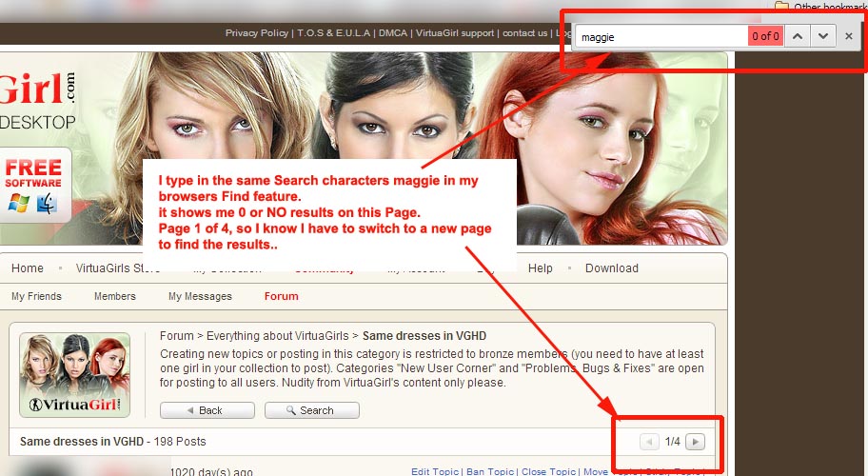Screen dimensions: 868x476
Task: Open the Other bookmarks folder
Action: (x=819, y=7)
